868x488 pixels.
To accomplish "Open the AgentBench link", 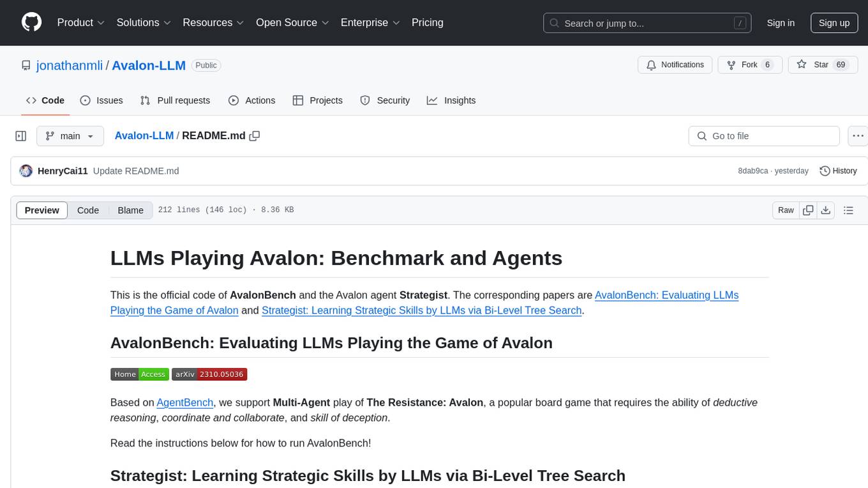I will (x=186, y=402).
